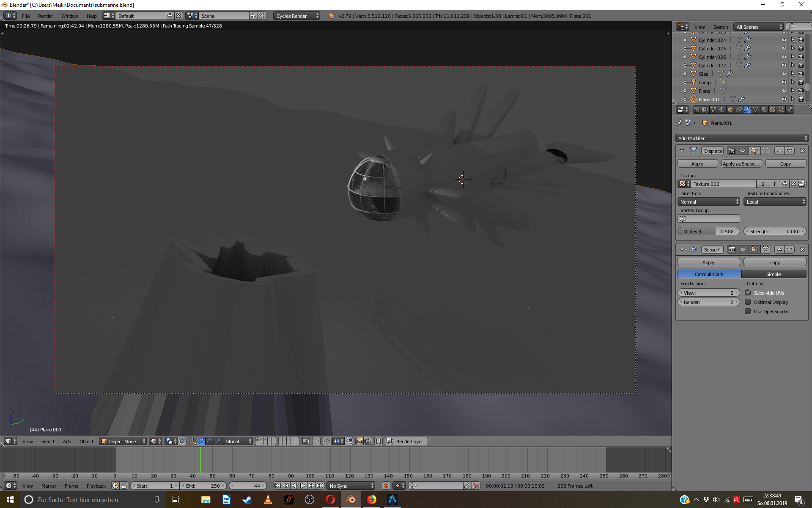Screen dimensions: 812x508
Task: Open Steam from the taskbar
Action: click(x=247, y=500)
